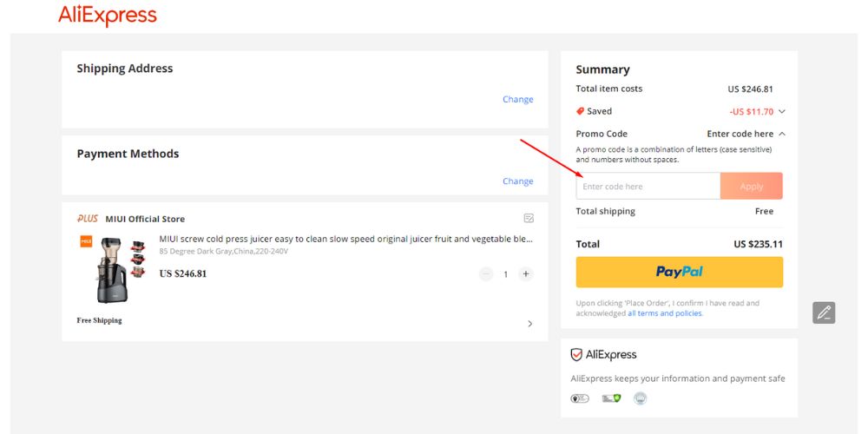The width and height of the screenshot is (868, 434).
Task: Open MIUI Official Store page
Action: coord(145,219)
